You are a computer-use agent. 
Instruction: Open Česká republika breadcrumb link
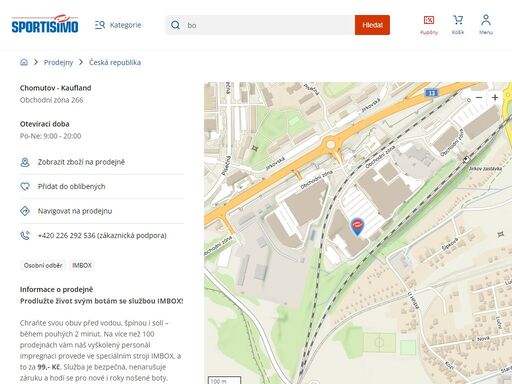(115, 62)
